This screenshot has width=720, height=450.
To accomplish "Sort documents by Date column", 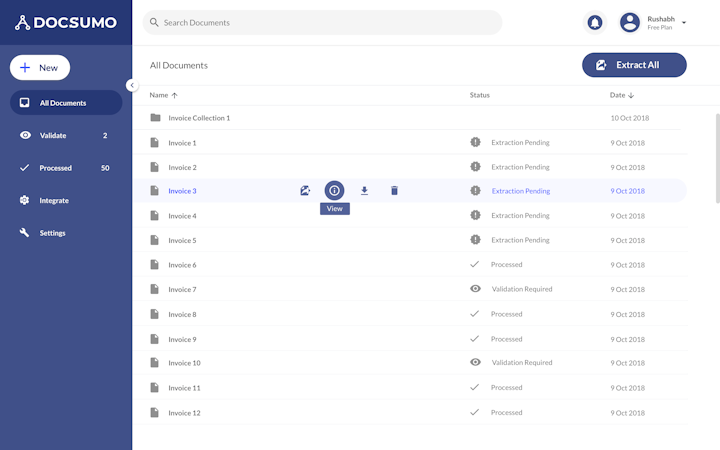I will (x=622, y=95).
